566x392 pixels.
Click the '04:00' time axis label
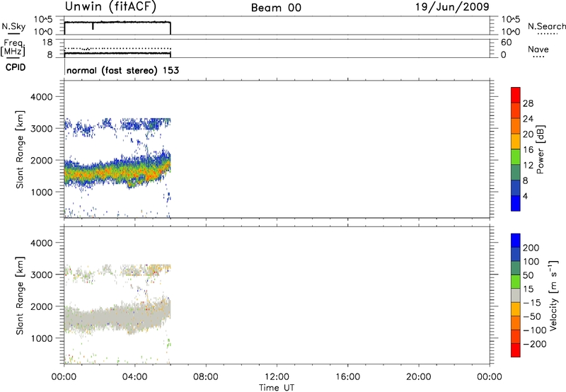(135, 377)
